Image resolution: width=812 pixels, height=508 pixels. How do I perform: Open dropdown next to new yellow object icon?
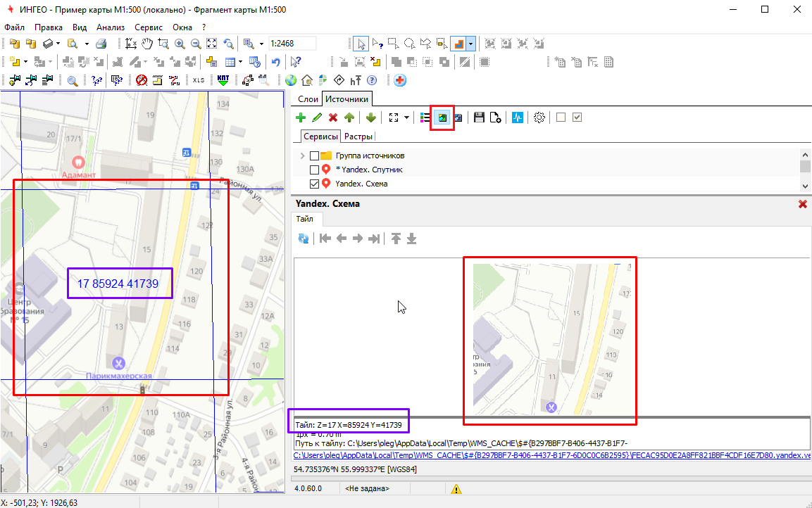point(25,62)
